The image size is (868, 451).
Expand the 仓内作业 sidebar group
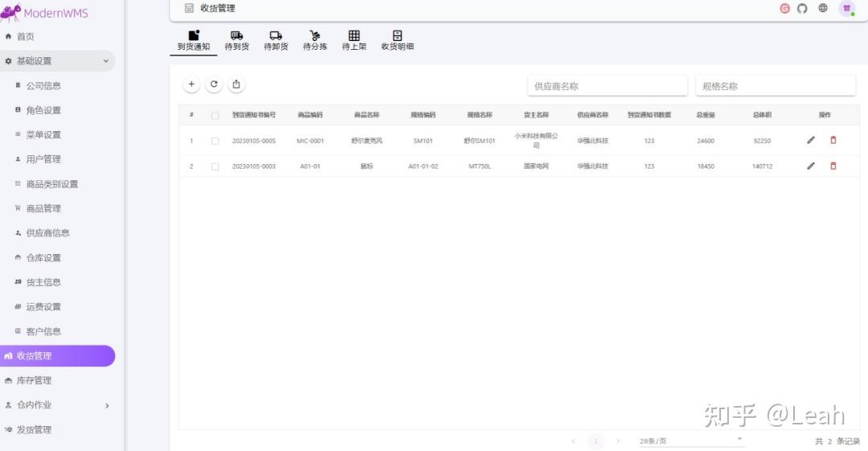click(x=58, y=405)
